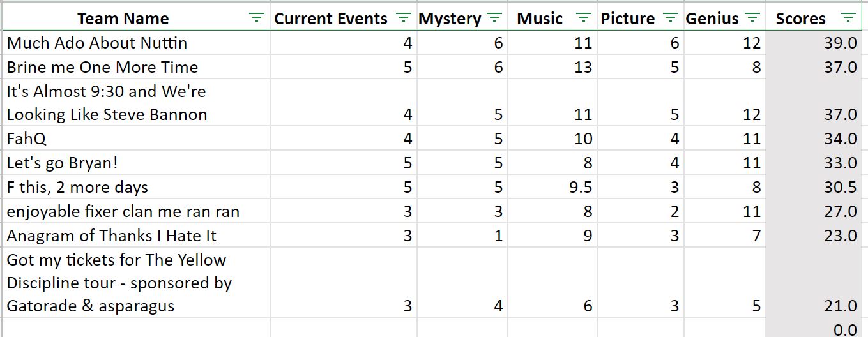Select the Much Ado About Nuttin cell

(135, 43)
